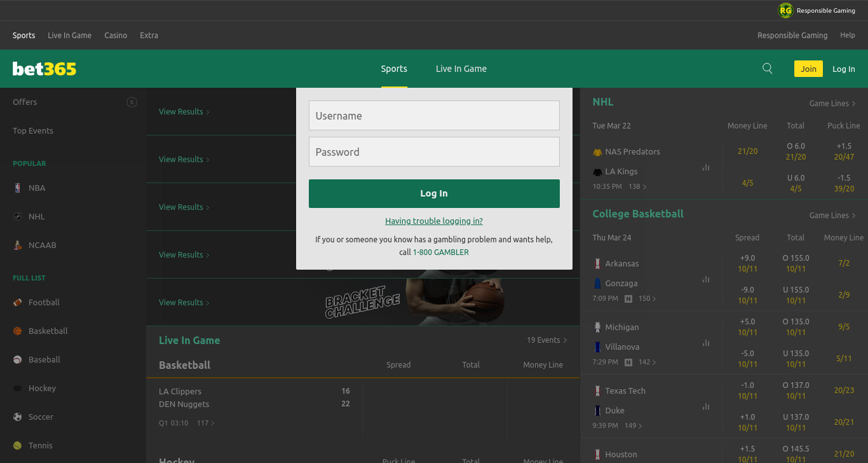
Task: Bet Gonzaga money line 2/9
Action: coord(844,295)
